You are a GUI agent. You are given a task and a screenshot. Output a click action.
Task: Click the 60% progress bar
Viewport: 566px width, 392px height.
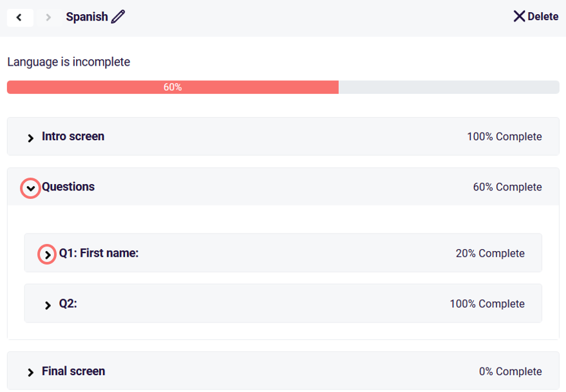[x=173, y=86]
